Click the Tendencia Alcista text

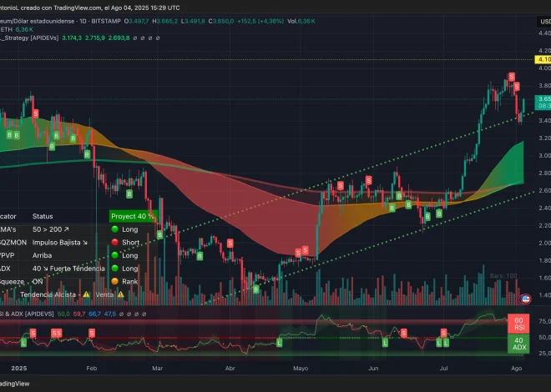pyautogui.click(x=48, y=294)
